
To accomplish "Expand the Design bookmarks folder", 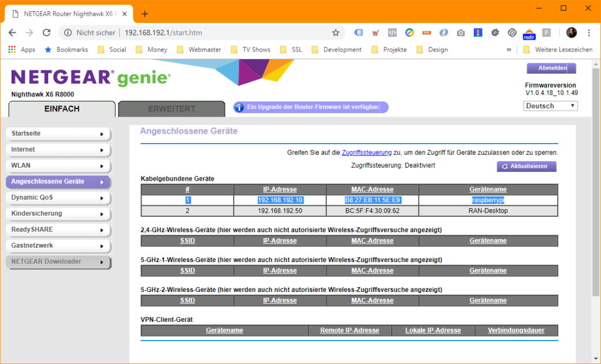I will pyautogui.click(x=433, y=49).
